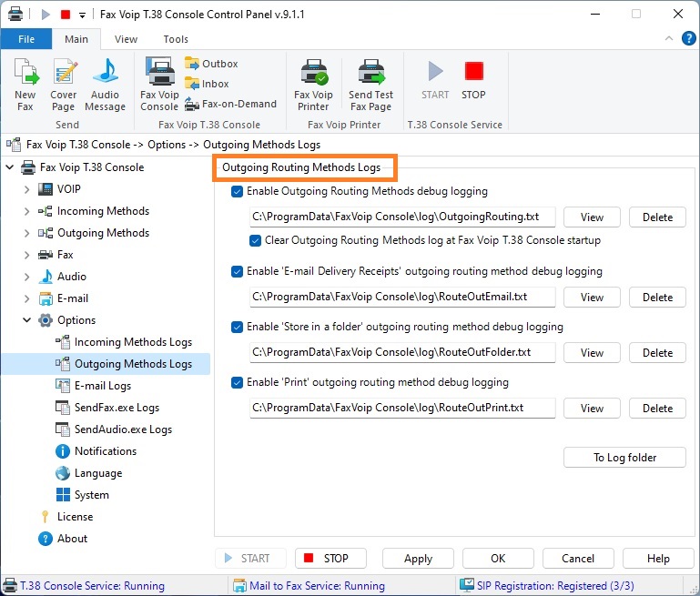The image size is (700, 596).
Task: Open Fax-on-Demand in the ribbon
Action: [x=230, y=104]
